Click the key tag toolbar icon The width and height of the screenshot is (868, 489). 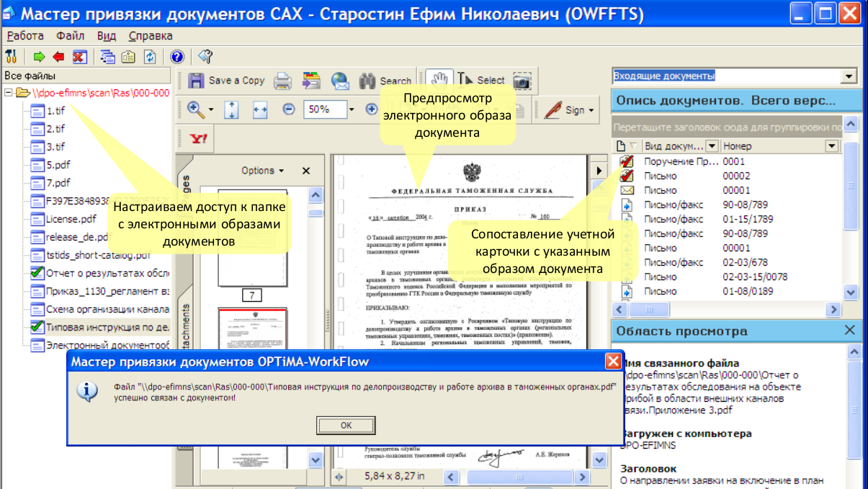coord(205,57)
